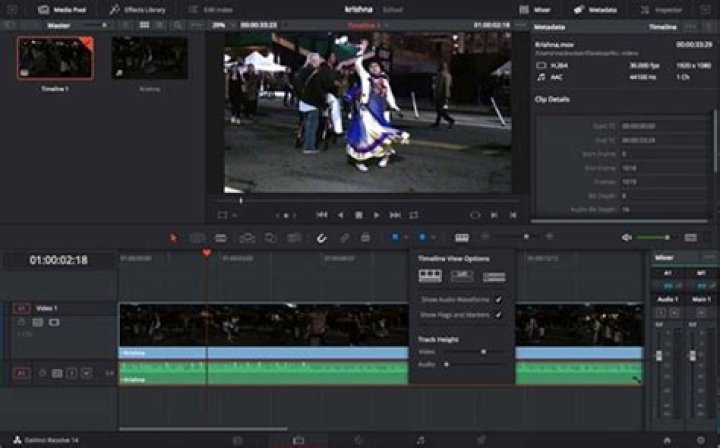
Task: Solo the A1 audio track
Action: [x=72, y=373]
